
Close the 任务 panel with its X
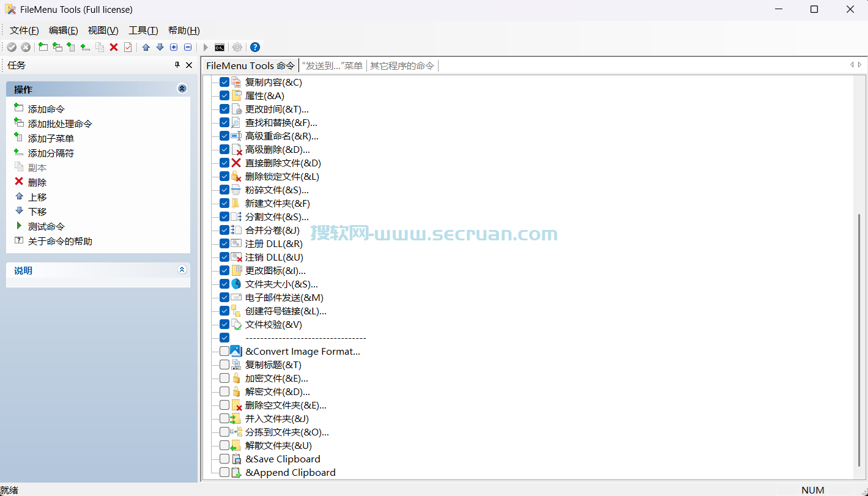click(189, 65)
